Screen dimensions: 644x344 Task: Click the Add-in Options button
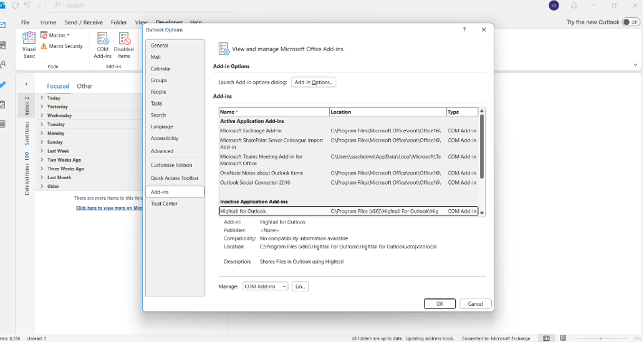click(314, 82)
